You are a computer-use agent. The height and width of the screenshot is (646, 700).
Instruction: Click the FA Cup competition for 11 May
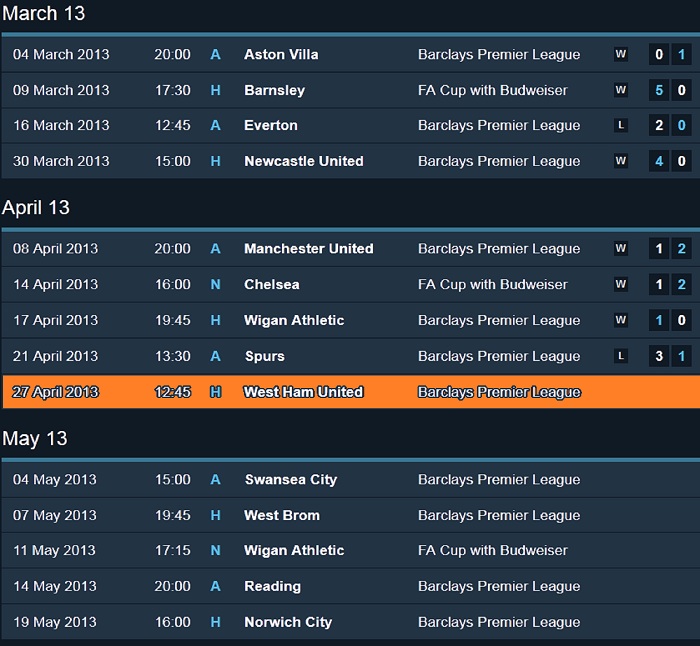point(492,551)
